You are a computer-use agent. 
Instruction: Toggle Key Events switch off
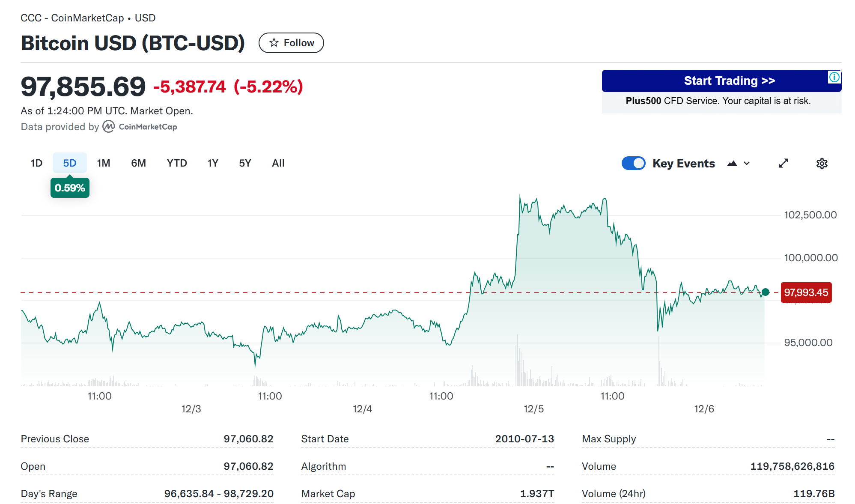click(x=633, y=164)
